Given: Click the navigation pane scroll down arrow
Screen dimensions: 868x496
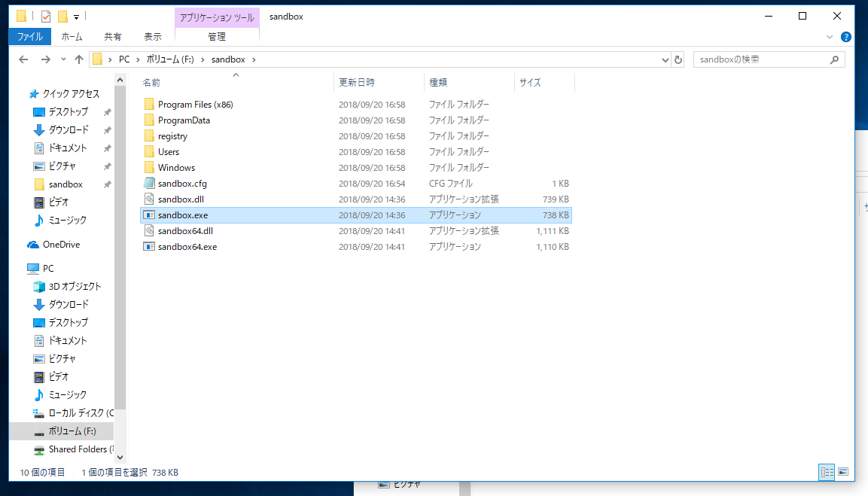Looking at the screenshot, I should click(120, 458).
